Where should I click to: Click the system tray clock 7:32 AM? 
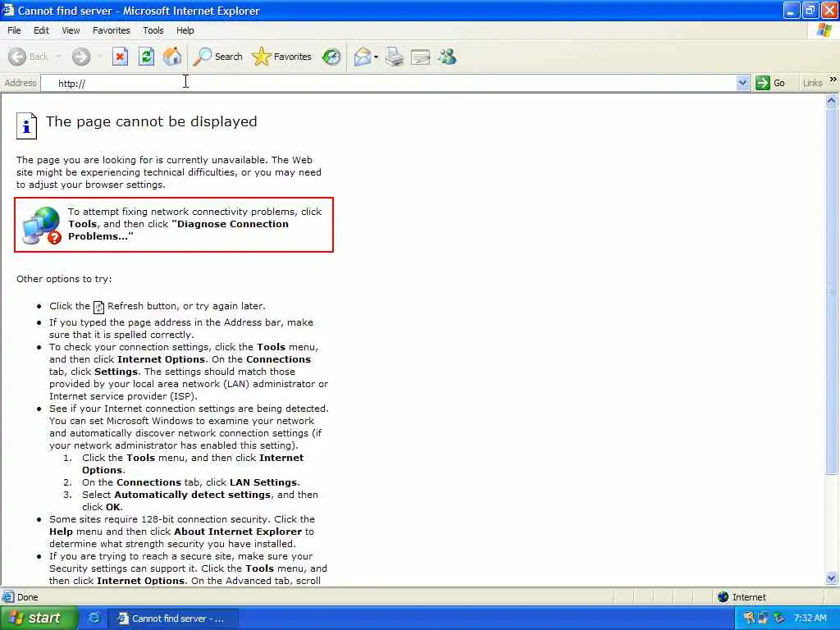pos(810,619)
